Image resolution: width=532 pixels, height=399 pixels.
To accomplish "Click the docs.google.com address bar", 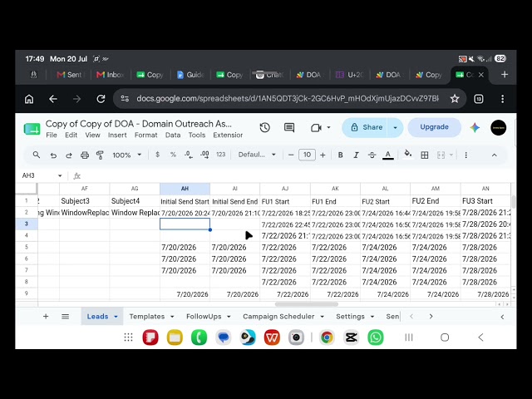I will (x=288, y=99).
